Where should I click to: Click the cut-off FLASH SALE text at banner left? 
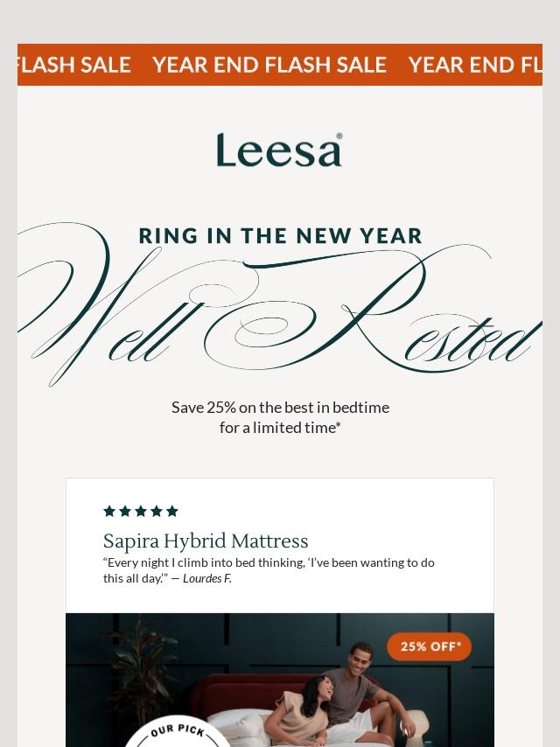(x=73, y=65)
